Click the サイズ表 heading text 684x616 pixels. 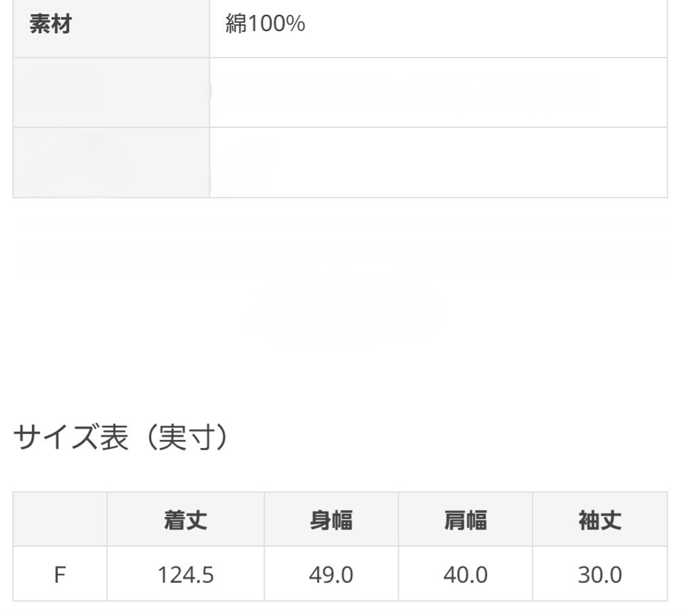70,439
